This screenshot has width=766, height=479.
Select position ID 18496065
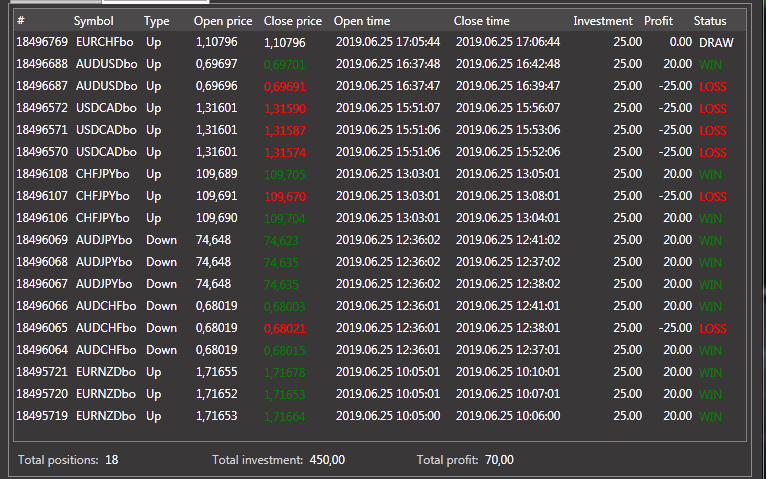tap(42, 329)
